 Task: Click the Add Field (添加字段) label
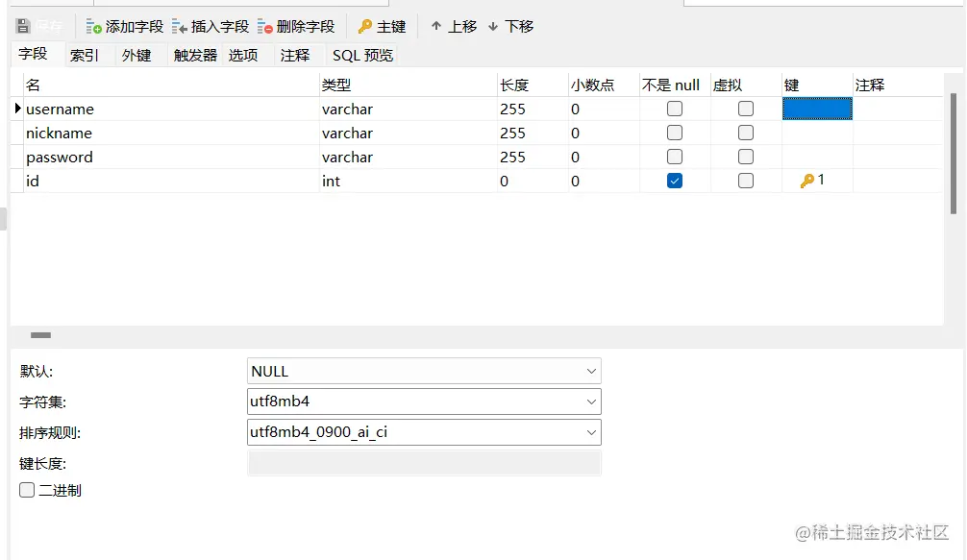[x=135, y=27]
